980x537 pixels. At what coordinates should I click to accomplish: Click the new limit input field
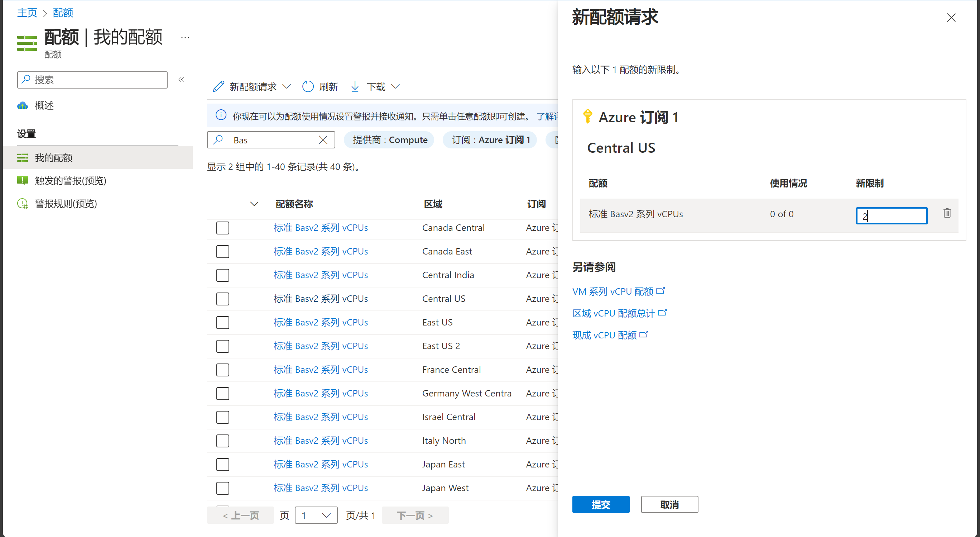(892, 215)
